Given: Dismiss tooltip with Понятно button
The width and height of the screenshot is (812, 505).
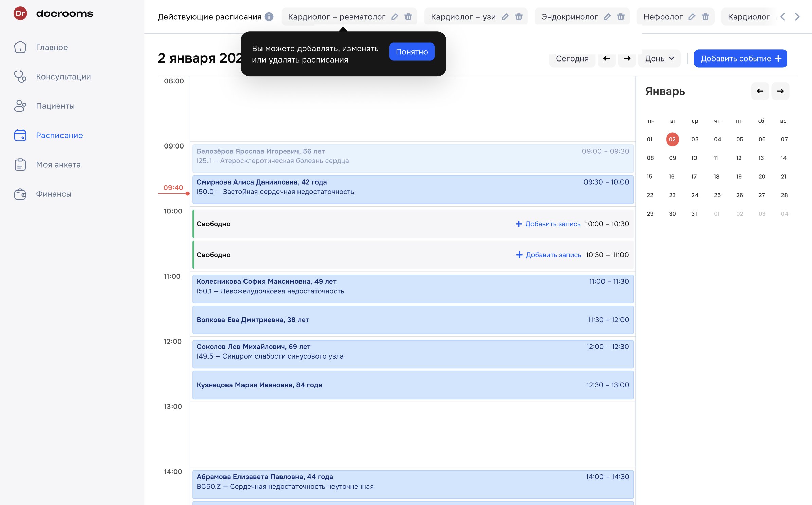Looking at the screenshot, I should click(412, 52).
